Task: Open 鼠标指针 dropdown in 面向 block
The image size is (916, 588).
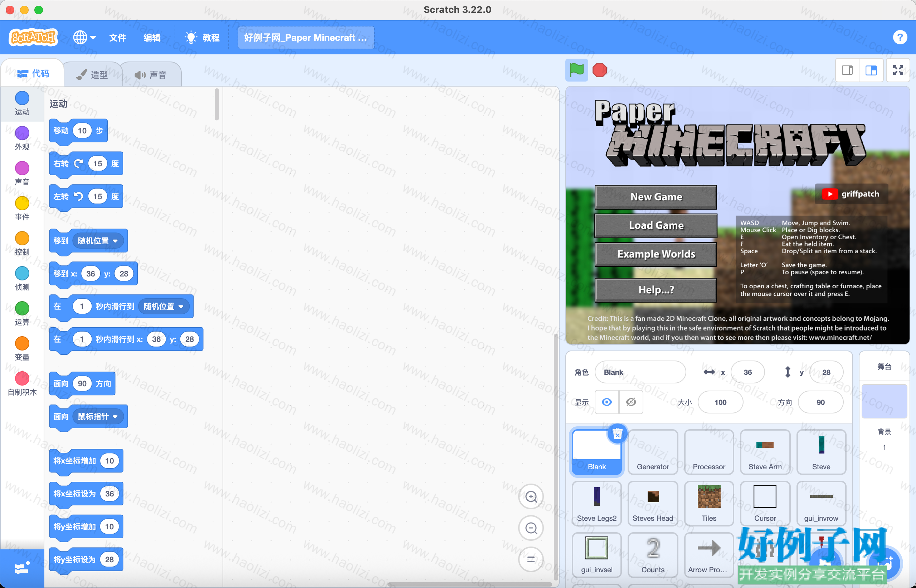Action: (x=98, y=416)
